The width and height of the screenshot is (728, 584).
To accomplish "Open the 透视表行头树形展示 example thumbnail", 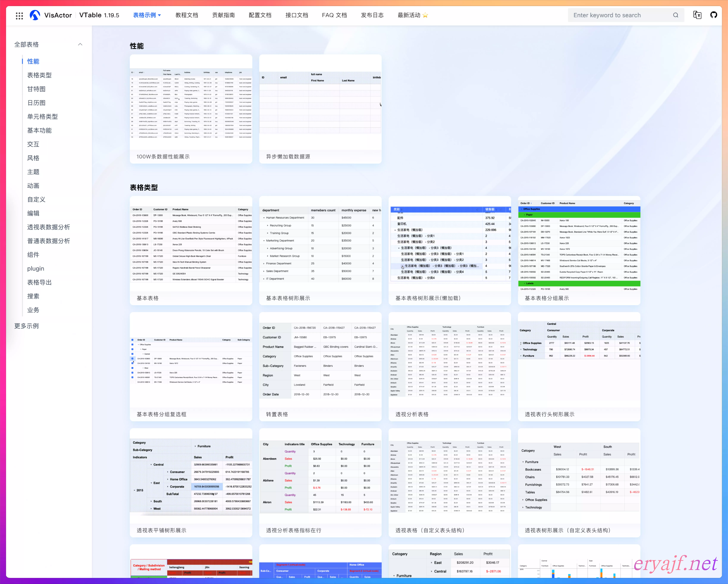I will click(579, 360).
